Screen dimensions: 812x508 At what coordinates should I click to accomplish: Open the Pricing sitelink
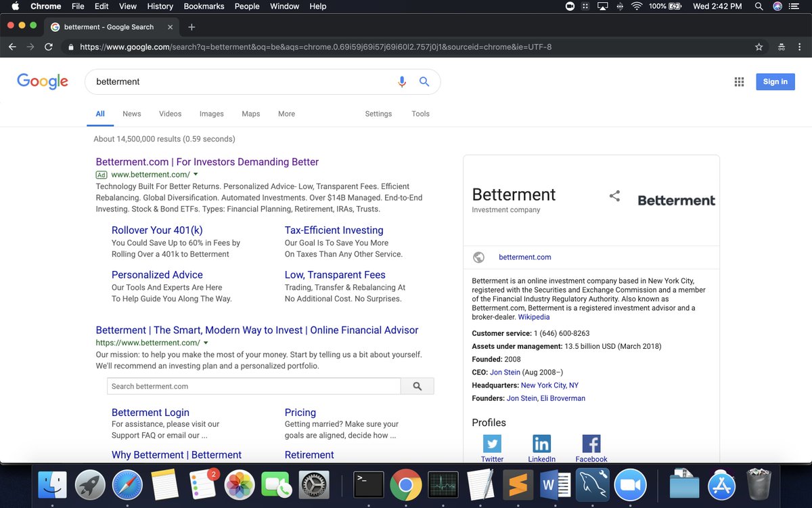point(300,412)
